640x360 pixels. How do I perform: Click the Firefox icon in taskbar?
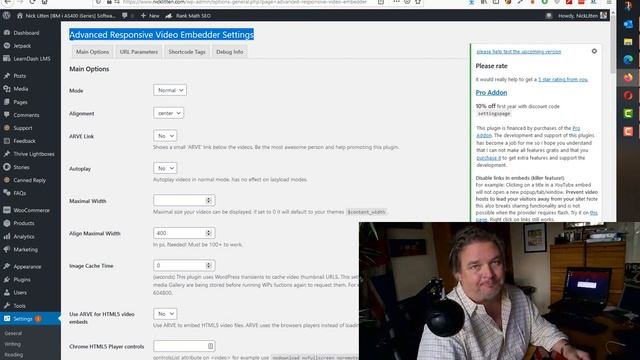[628, 77]
